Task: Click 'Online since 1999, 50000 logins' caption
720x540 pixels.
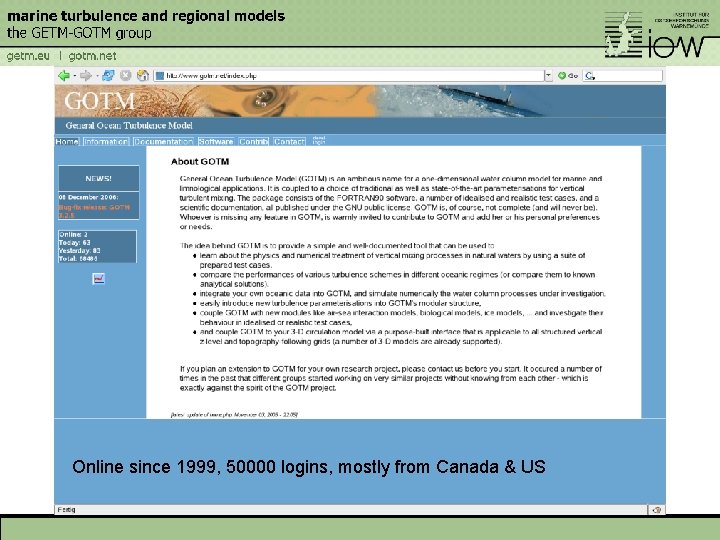Action: 309,467
